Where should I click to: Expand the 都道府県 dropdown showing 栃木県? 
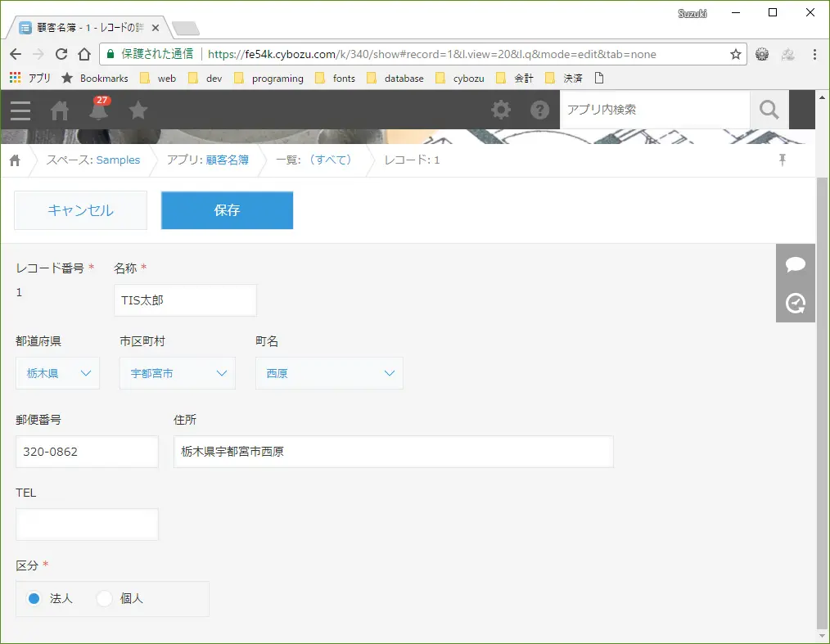point(57,373)
